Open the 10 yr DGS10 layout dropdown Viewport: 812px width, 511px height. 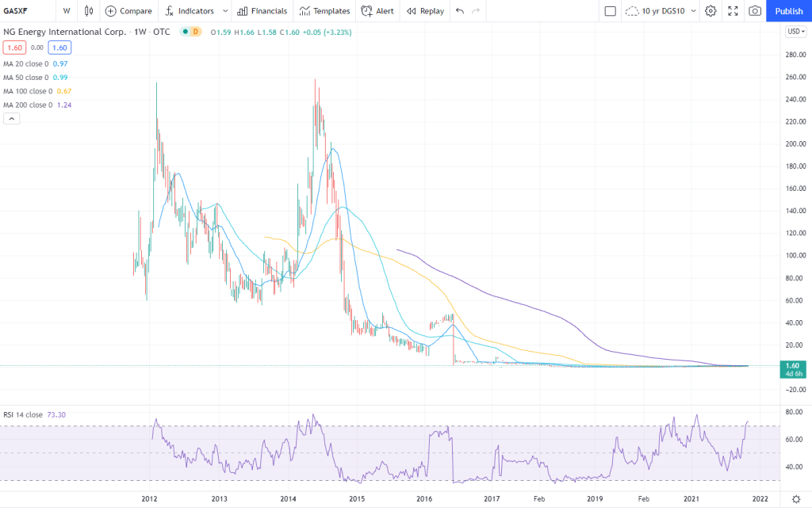pyautogui.click(x=694, y=11)
